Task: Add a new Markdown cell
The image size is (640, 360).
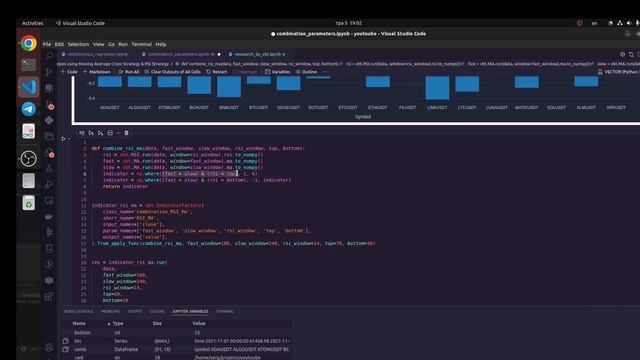Action: [x=97, y=72]
